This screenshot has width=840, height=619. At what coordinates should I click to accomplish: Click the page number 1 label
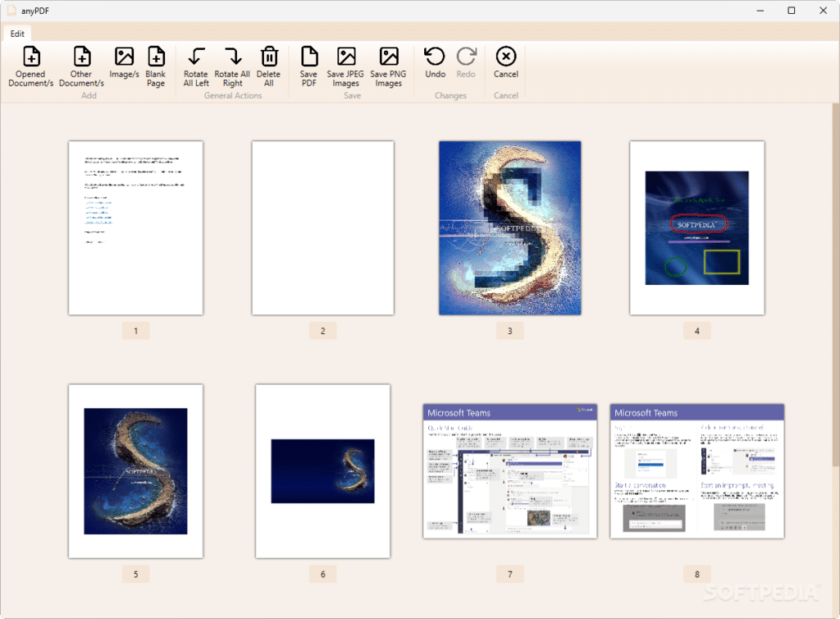(x=135, y=331)
